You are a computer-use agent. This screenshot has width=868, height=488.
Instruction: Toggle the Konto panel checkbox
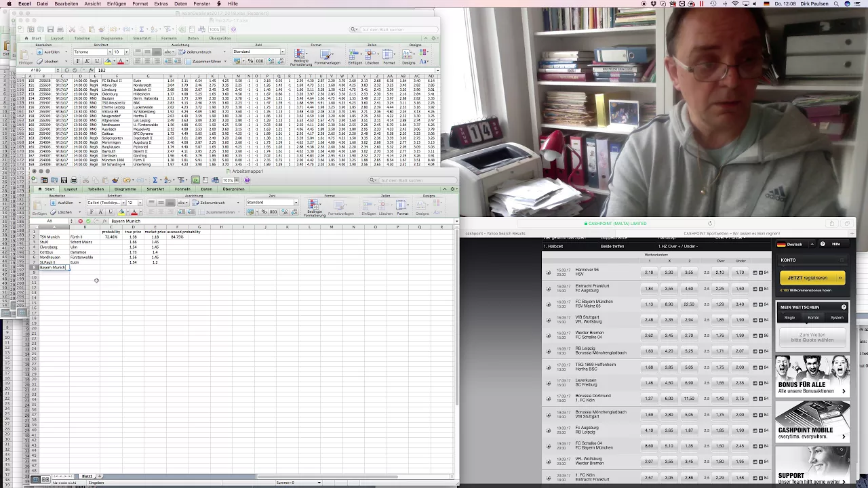click(843, 260)
